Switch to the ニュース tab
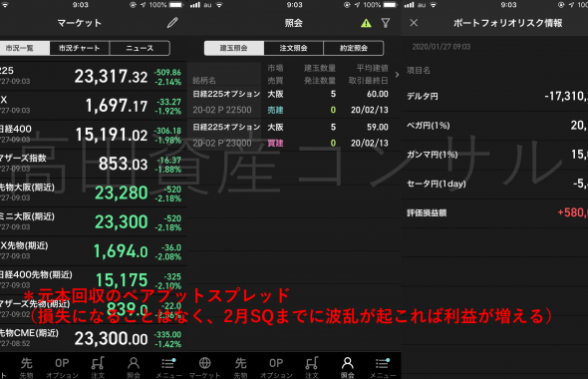 [140, 48]
